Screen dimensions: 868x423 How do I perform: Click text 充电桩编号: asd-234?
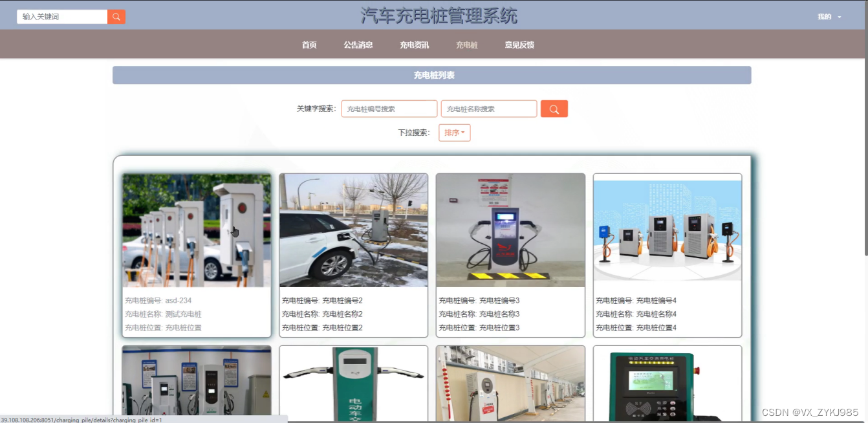[158, 301]
